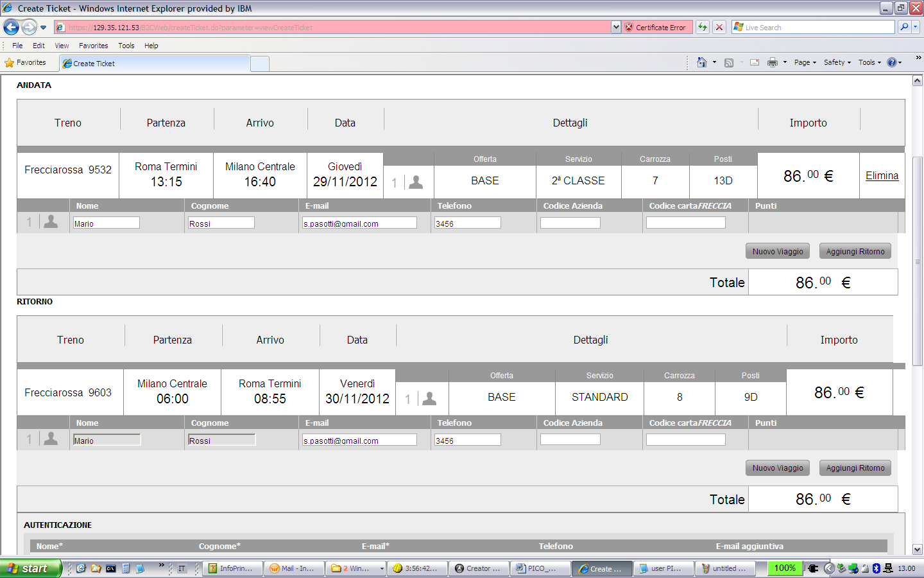Stop loading with the red X icon
Screen dimensions: 924x578
coord(719,27)
